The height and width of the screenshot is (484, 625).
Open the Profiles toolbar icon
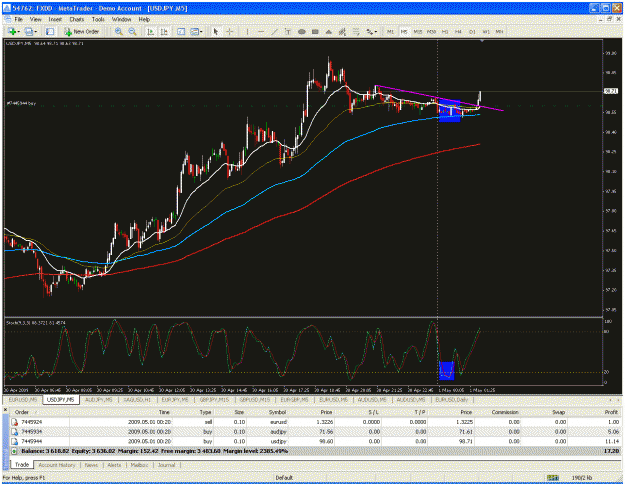[28, 31]
